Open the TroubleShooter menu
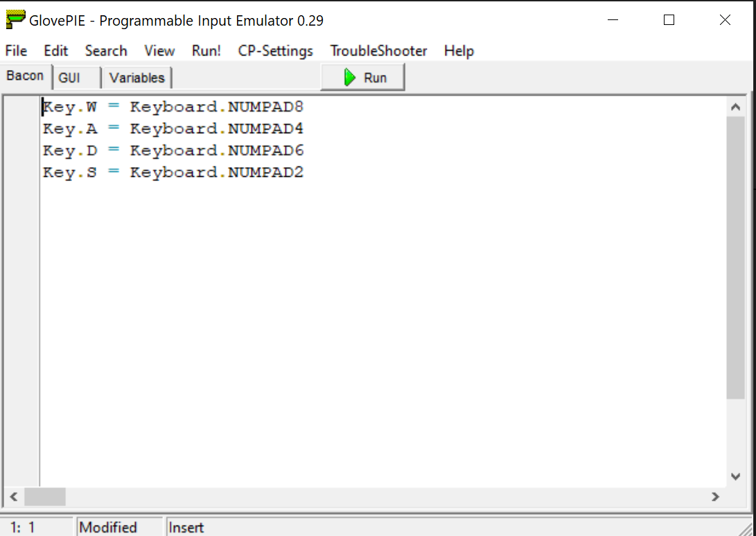756x536 pixels. pos(378,51)
